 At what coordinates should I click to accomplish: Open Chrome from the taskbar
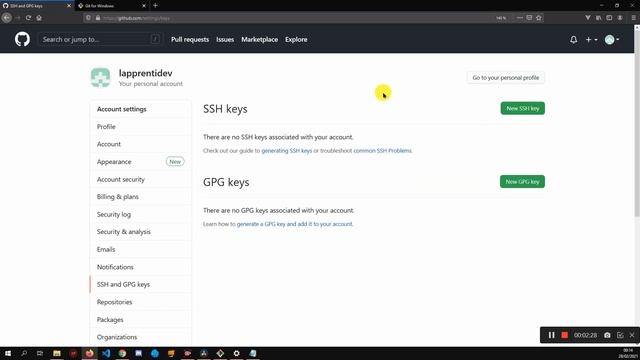point(122,353)
